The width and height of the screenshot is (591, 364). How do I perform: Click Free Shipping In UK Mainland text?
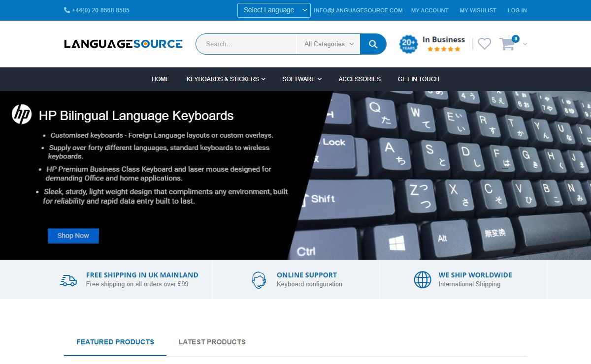(x=142, y=275)
